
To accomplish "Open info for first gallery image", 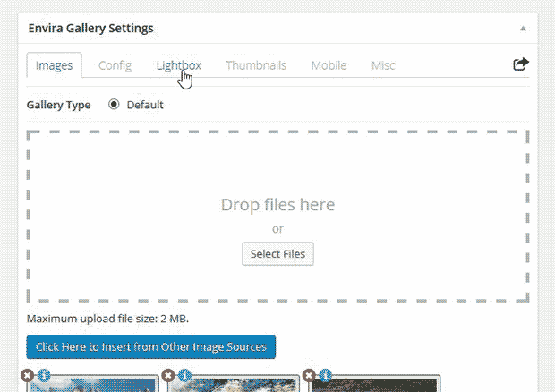I will coord(43,375).
